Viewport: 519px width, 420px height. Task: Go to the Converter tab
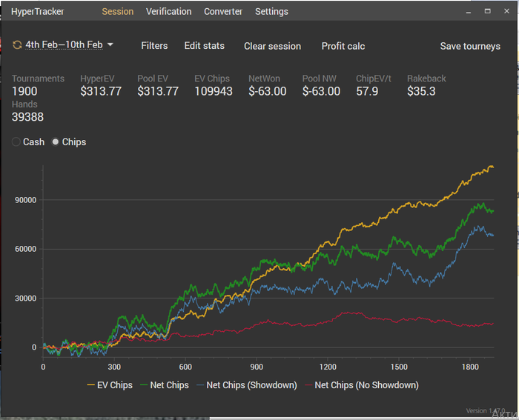(223, 12)
